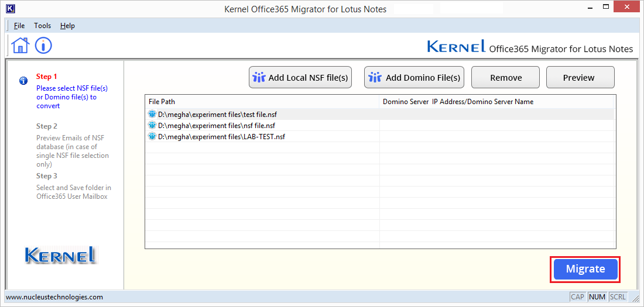Open the Info icon in the toolbar

click(43, 45)
